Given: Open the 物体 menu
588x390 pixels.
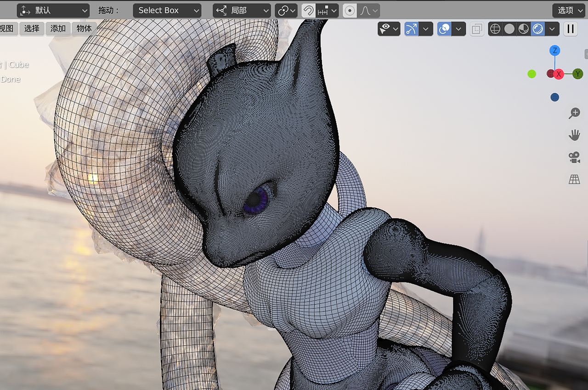Looking at the screenshot, I should coord(84,29).
